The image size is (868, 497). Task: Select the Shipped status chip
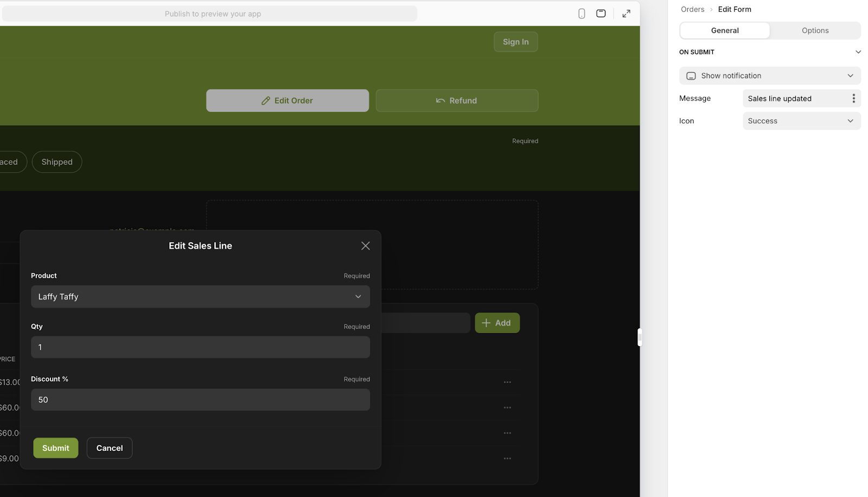(x=57, y=162)
